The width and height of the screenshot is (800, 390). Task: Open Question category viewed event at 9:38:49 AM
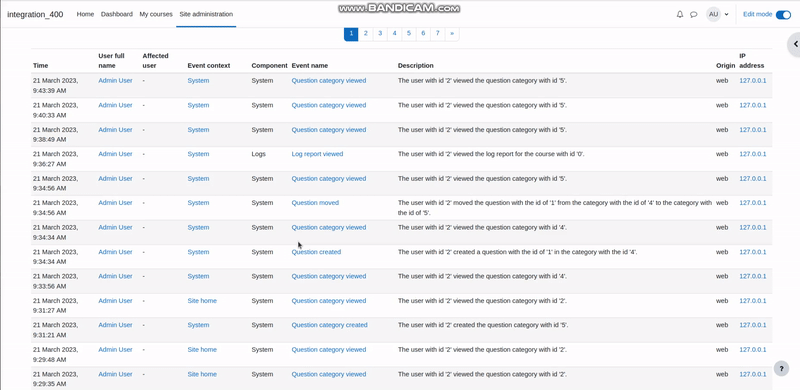coord(329,130)
